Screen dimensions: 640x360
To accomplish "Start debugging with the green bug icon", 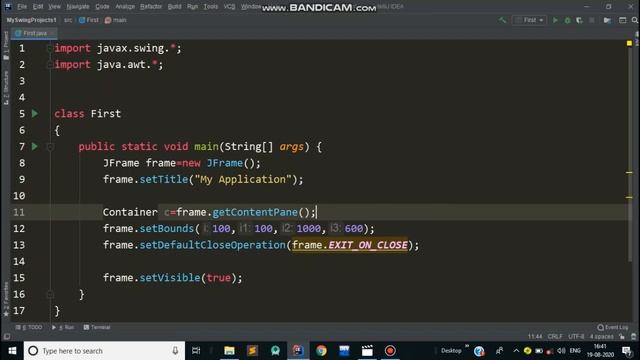I will coord(567,20).
